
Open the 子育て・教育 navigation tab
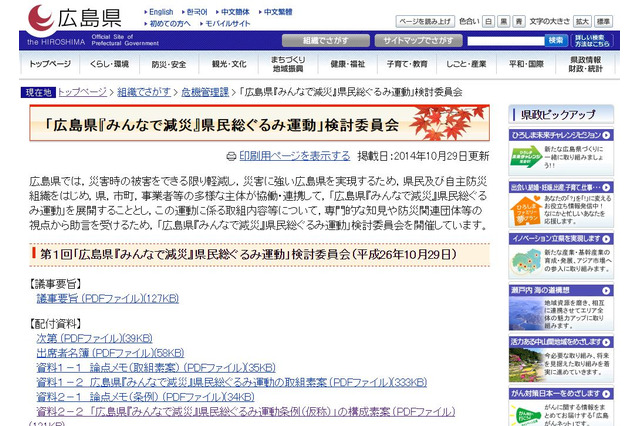406,64
